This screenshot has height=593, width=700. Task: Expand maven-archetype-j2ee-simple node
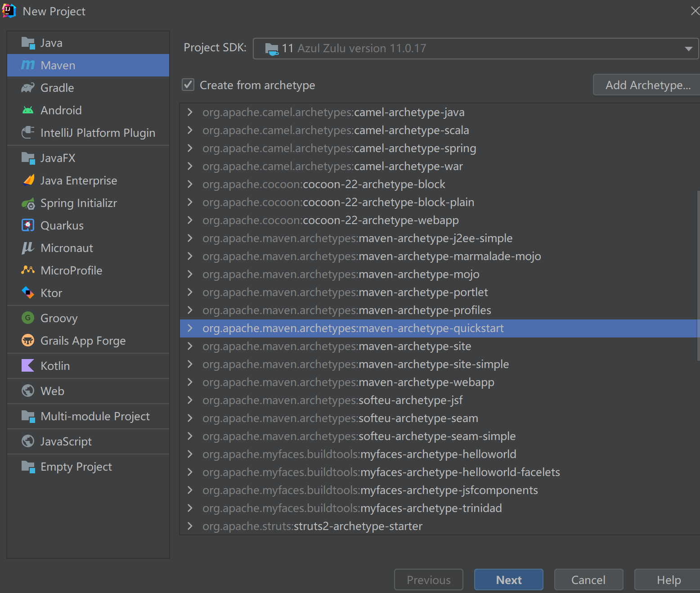pos(190,238)
